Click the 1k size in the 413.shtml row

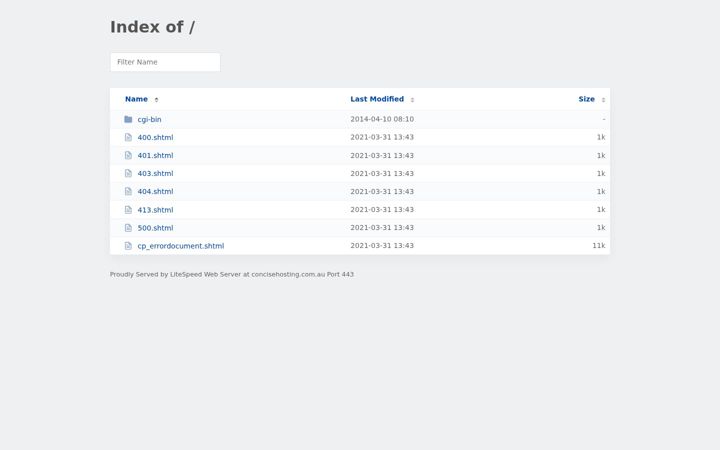pyautogui.click(x=601, y=209)
